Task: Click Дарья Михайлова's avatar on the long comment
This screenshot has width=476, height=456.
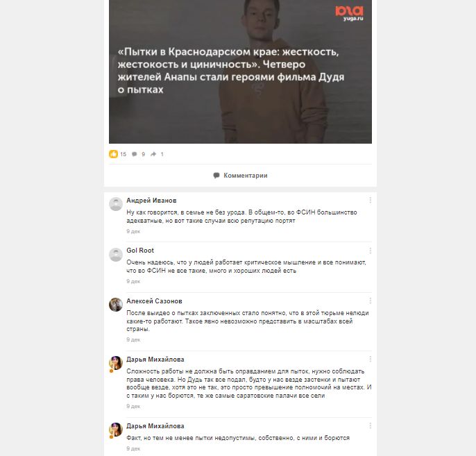Action: tap(116, 363)
